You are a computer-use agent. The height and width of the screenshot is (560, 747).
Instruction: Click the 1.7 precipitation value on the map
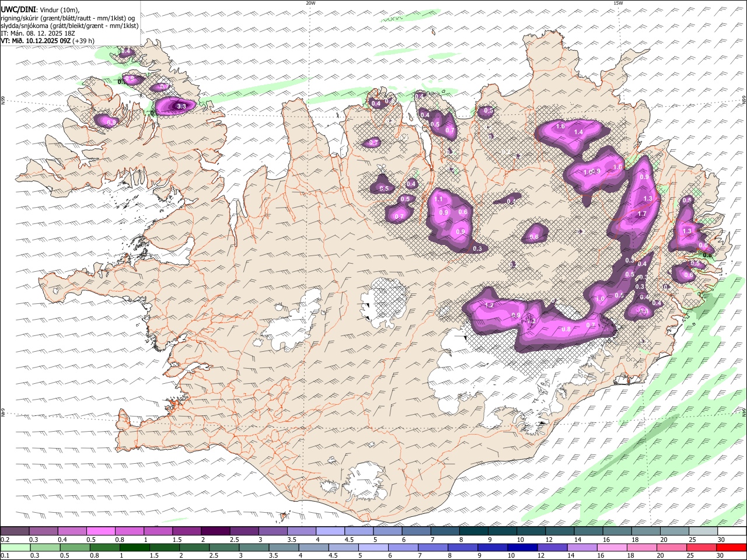(x=642, y=214)
